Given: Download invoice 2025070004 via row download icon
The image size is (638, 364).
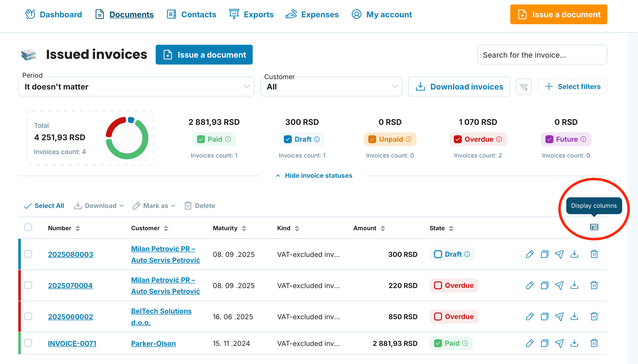Looking at the screenshot, I should 574,285.
